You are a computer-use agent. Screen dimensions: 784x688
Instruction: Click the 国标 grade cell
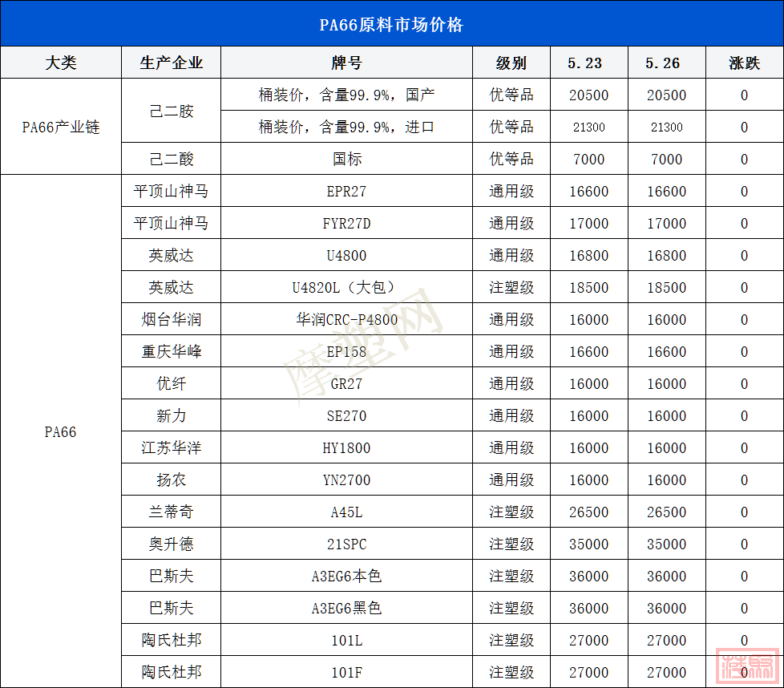click(346, 159)
